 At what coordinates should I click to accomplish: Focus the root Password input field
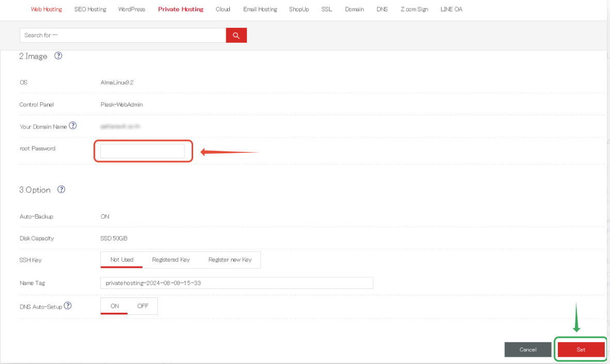point(143,151)
